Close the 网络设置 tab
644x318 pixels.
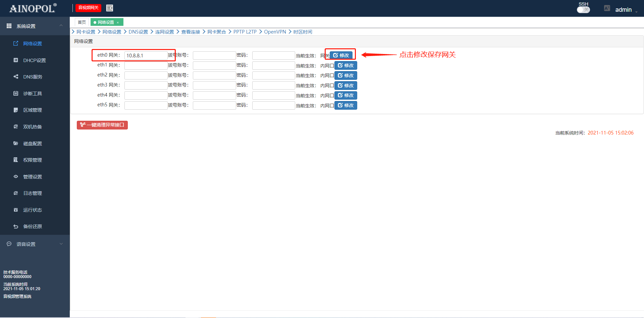pos(118,22)
